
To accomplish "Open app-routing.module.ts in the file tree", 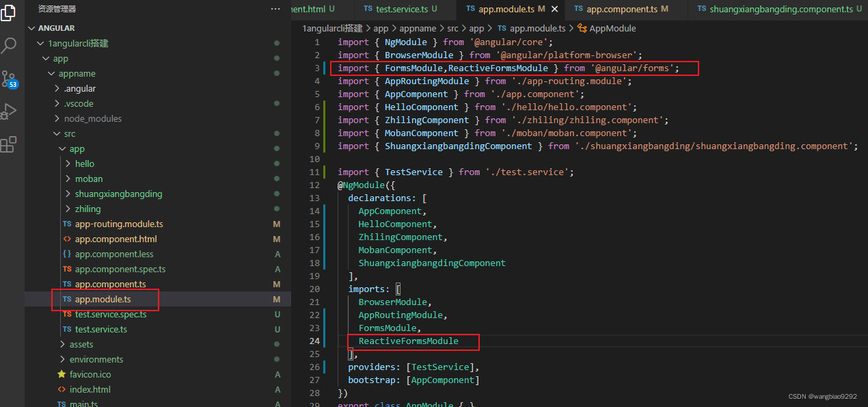I will pyautogui.click(x=119, y=224).
